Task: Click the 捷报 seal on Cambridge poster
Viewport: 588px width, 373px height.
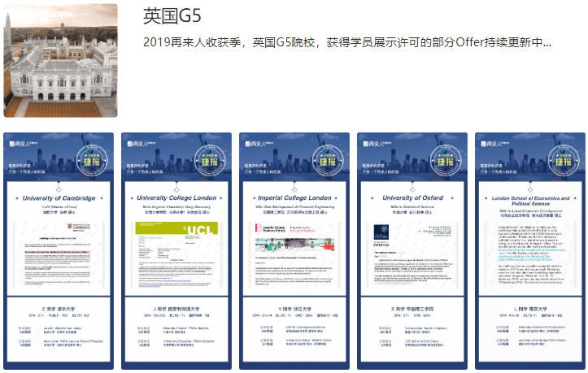Action: (x=92, y=160)
